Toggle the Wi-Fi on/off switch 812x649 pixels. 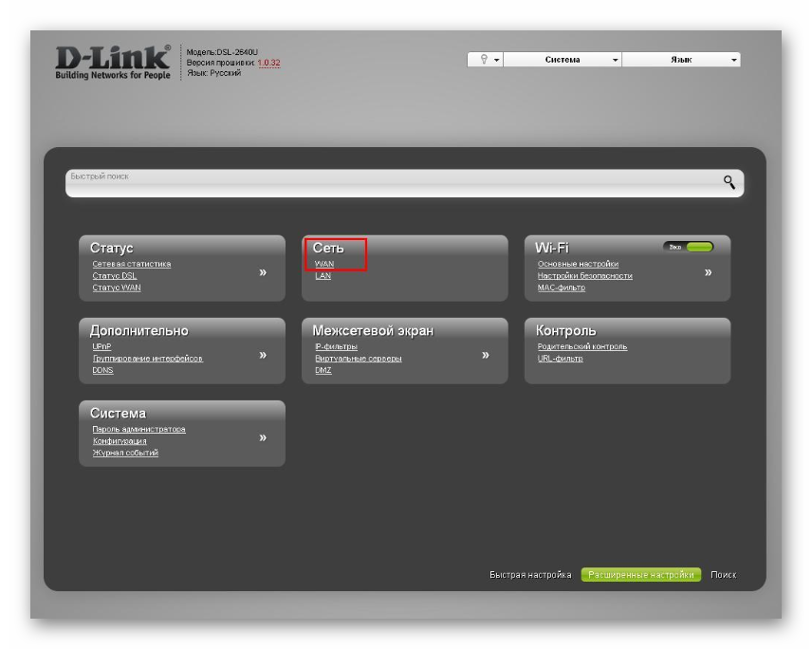click(689, 248)
